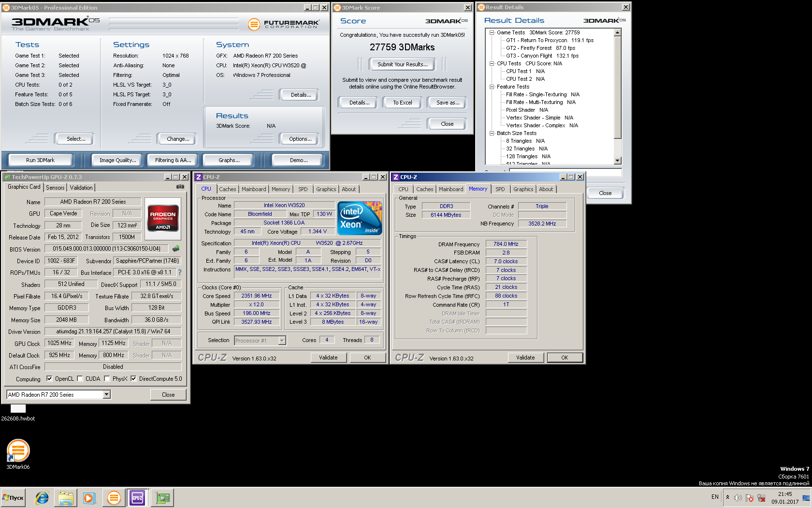Show hidden tray icons arrow
The image size is (812, 508).
click(727, 497)
